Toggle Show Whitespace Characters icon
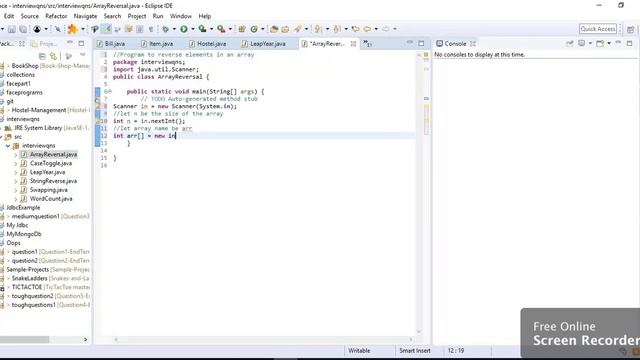 (x=151, y=29)
